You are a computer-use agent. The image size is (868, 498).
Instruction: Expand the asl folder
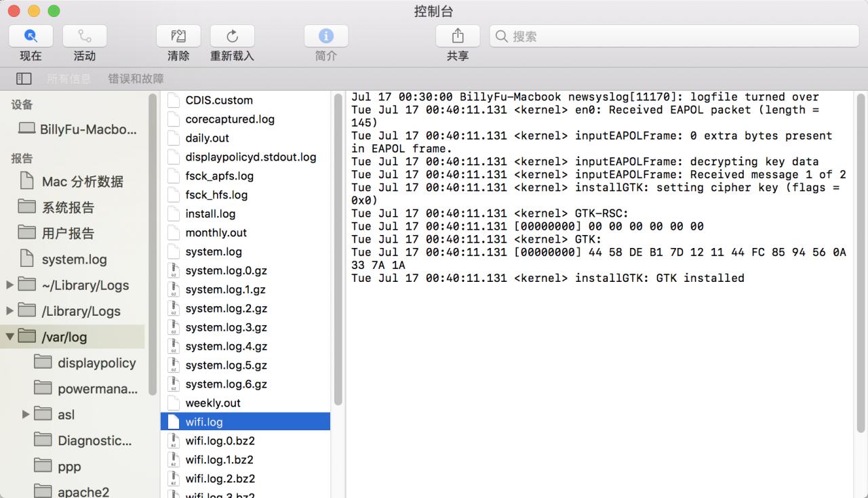(x=26, y=414)
